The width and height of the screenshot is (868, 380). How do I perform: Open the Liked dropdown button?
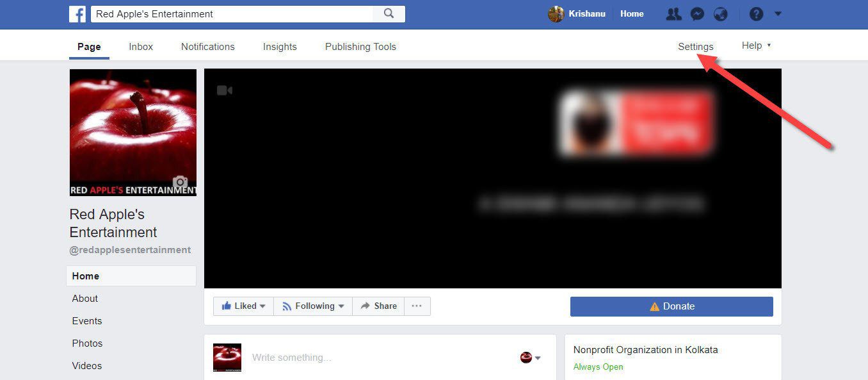click(243, 306)
